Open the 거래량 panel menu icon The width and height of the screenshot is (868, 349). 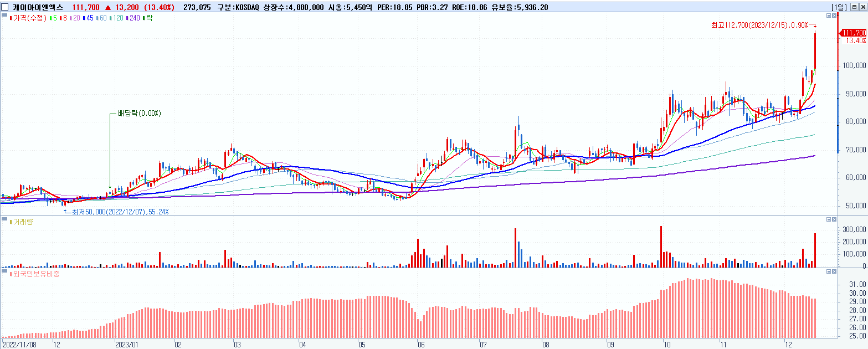[4, 220]
